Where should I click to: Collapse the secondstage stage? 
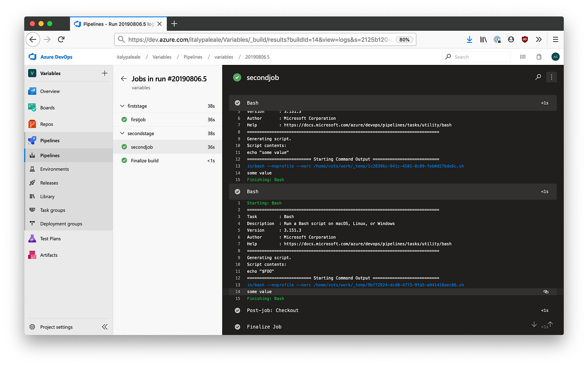click(123, 133)
